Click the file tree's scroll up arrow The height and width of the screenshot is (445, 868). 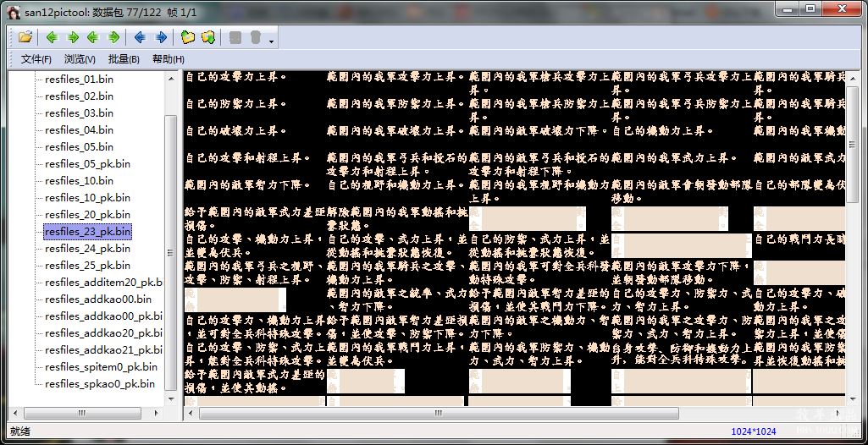171,77
